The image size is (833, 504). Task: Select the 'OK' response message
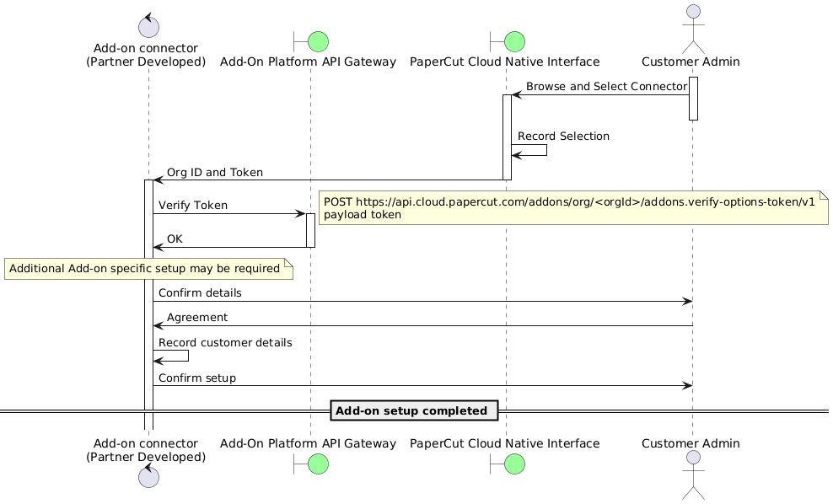pos(176,239)
